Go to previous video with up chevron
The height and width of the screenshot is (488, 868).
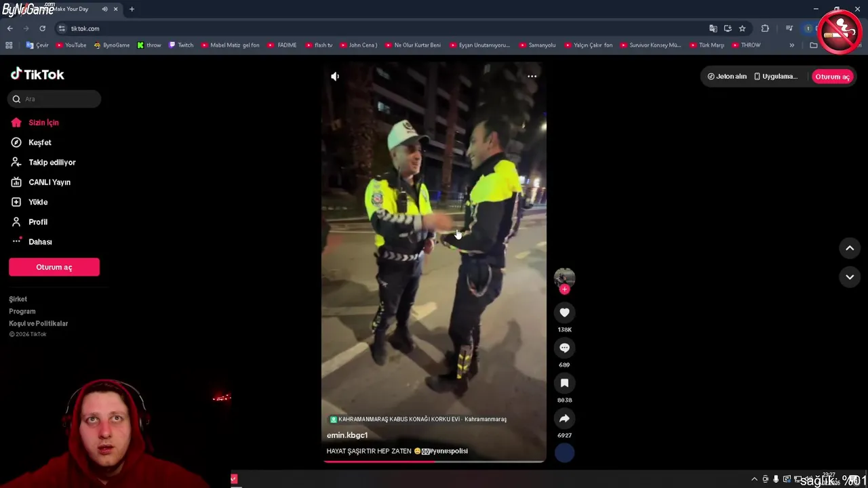click(850, 248)
